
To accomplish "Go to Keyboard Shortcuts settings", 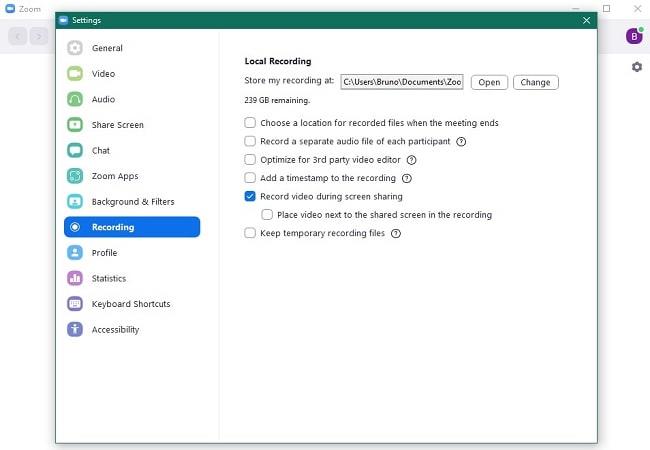I will click(x=130, y=304).
